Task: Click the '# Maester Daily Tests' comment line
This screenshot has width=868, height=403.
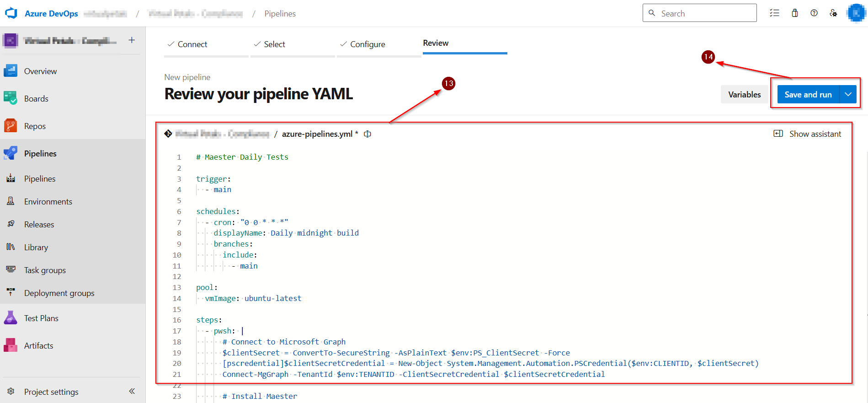Action: click(242, 157)
